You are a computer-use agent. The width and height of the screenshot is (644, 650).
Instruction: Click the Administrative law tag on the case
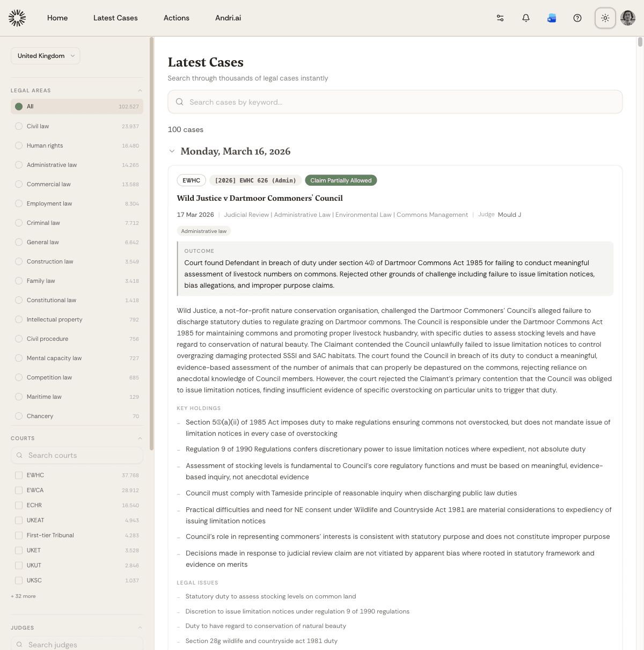pos(204,231)
